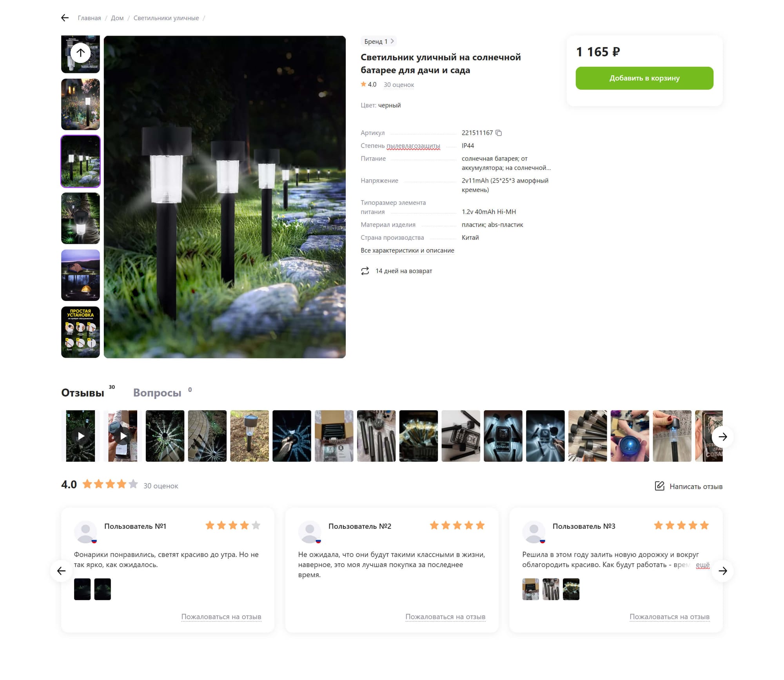Image resolution: width=784 pixels, height=680 pixels.
Task: Play the second review video
Action: [123, 436]
